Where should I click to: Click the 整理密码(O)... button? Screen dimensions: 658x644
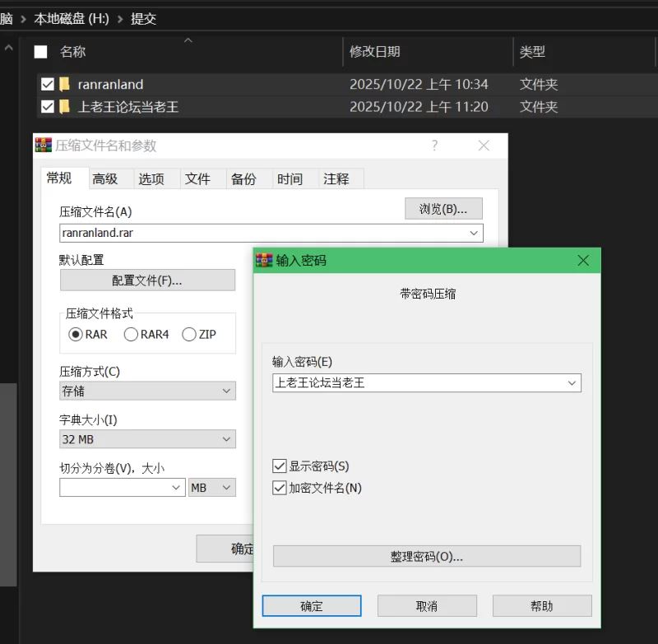pos(427,556)
